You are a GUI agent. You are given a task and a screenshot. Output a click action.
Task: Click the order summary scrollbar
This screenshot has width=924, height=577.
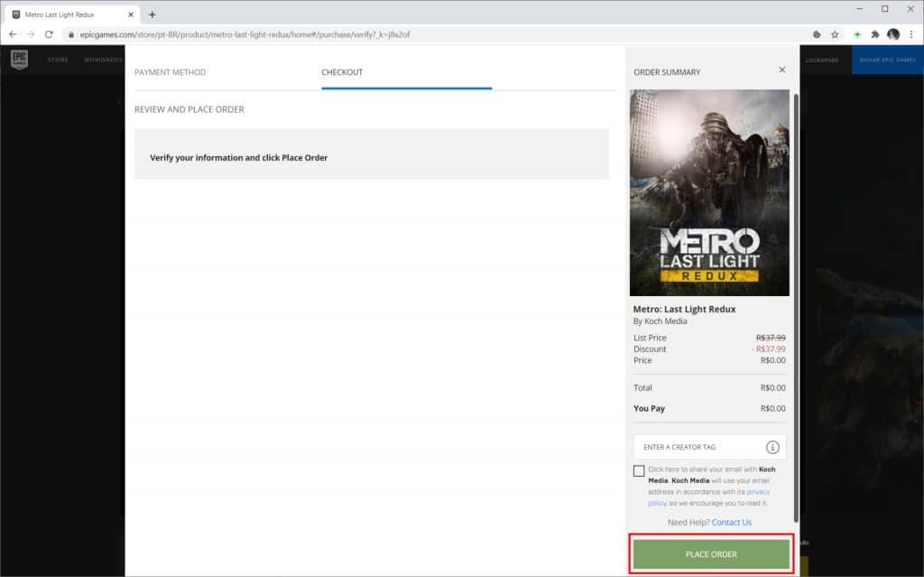(796, 307)
